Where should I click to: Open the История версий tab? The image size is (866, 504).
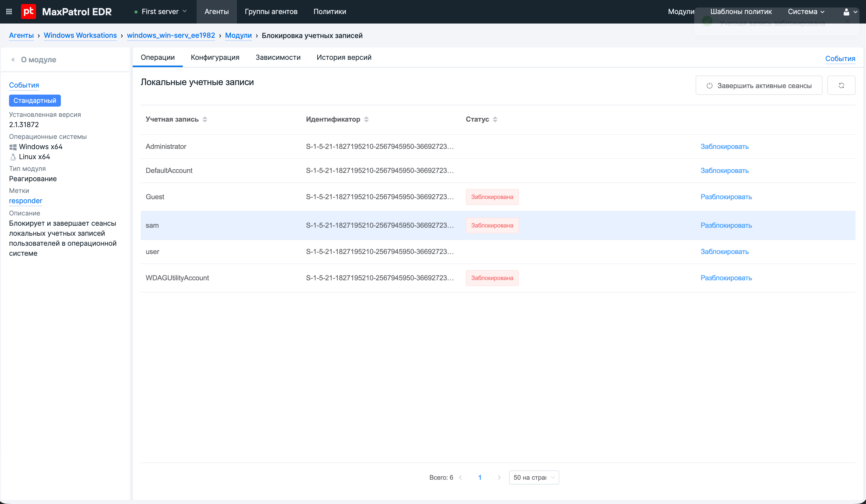344,57
